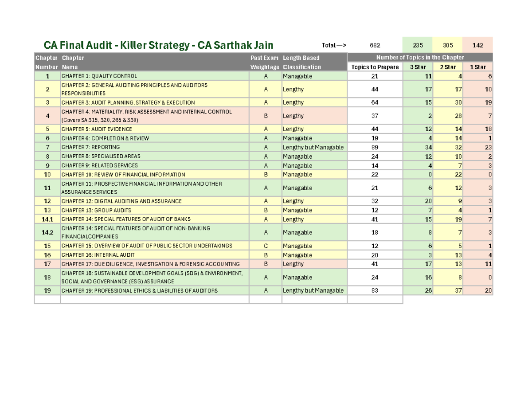
Task: Click the '1 Star' column header
Action: [477, 67]
